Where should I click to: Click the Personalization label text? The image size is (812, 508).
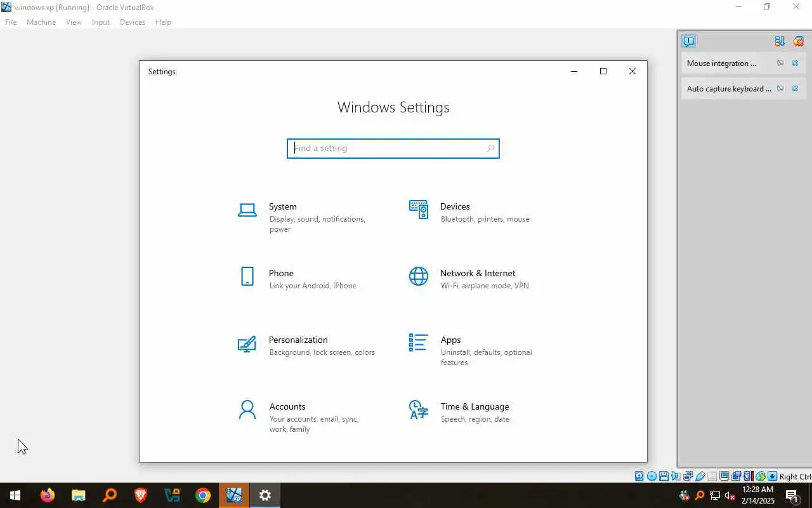(298, 340)
